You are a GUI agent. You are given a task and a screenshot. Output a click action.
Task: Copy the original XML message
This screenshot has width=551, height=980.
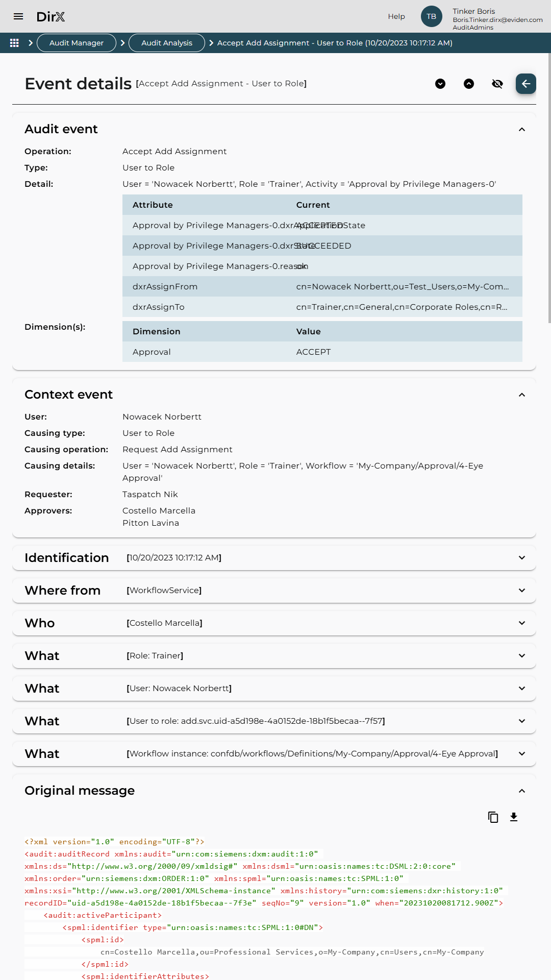[x=492, y=817]
